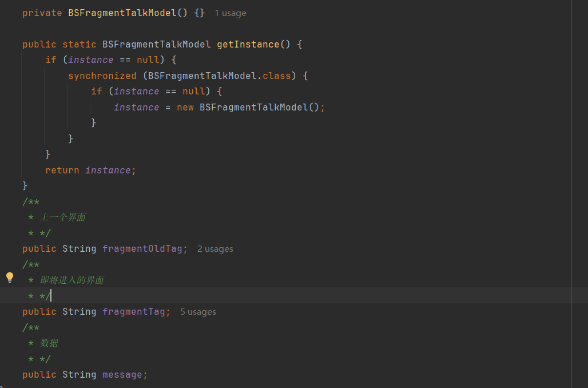The image size is (588, 388).
Task: Click the private BSFragmentTalkModel constructor name
Action: click(x=122, y=13)
